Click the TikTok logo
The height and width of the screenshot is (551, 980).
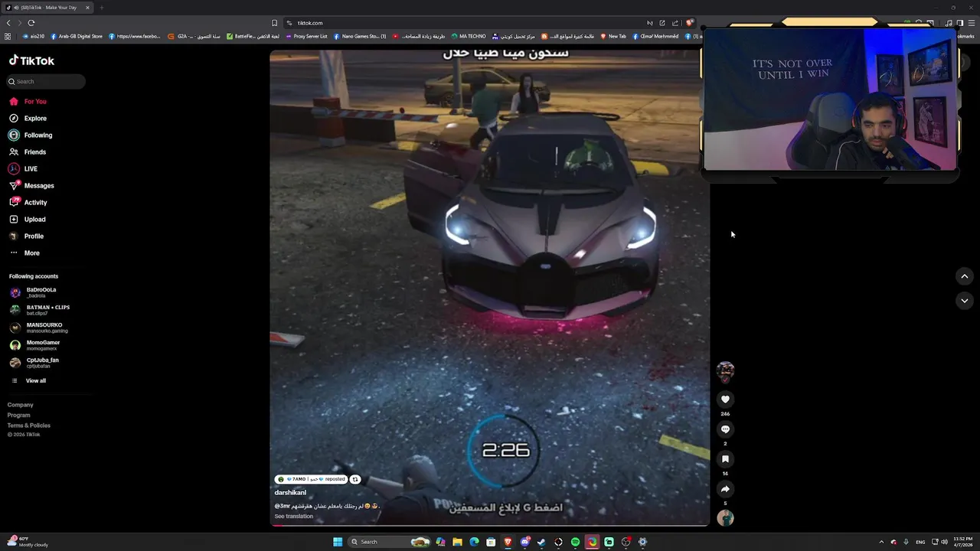click(31, 60)
